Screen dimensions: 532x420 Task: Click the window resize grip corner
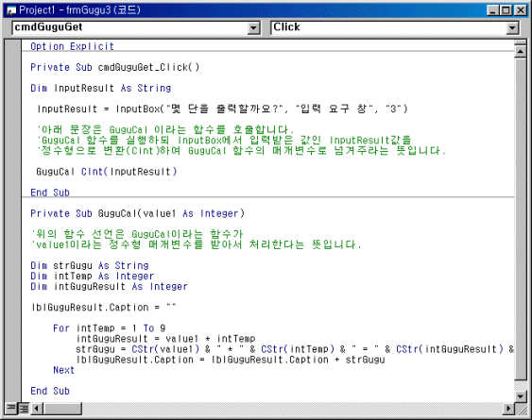coord(521,409)
